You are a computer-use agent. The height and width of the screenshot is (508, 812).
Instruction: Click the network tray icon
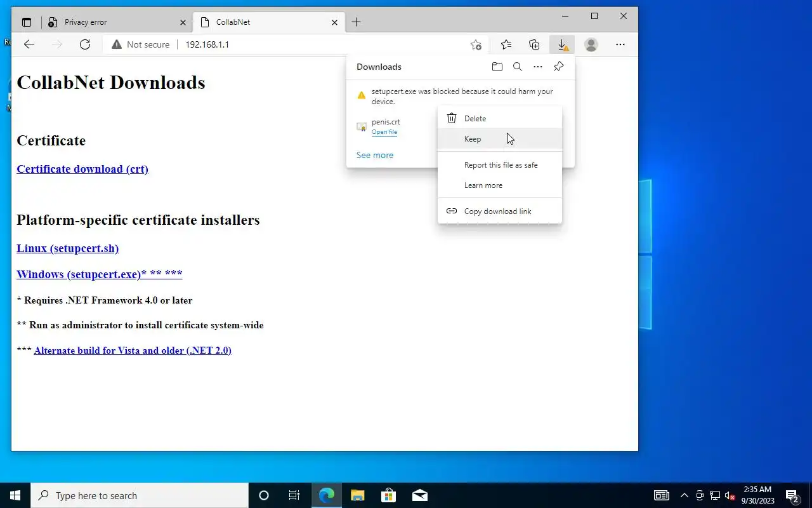coord(715,495)
